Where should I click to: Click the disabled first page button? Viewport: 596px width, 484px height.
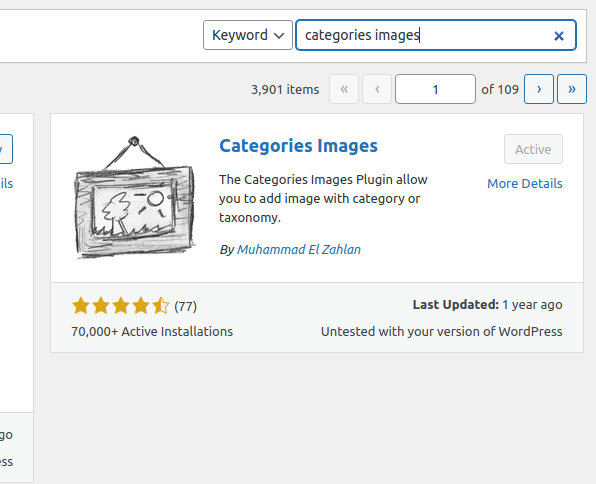344,89
